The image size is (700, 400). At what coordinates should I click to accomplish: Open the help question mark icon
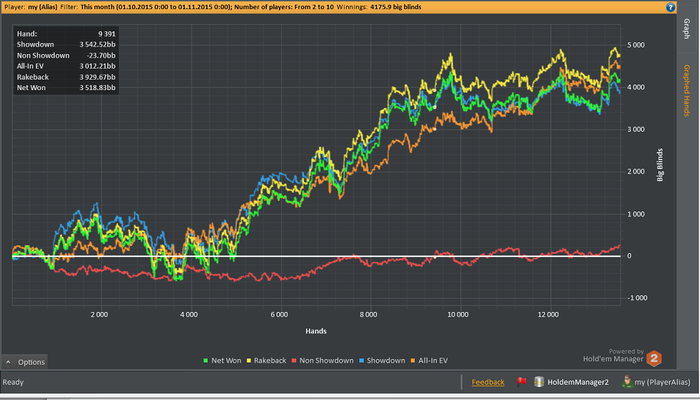pyautogui.click(x=670, y=7)
